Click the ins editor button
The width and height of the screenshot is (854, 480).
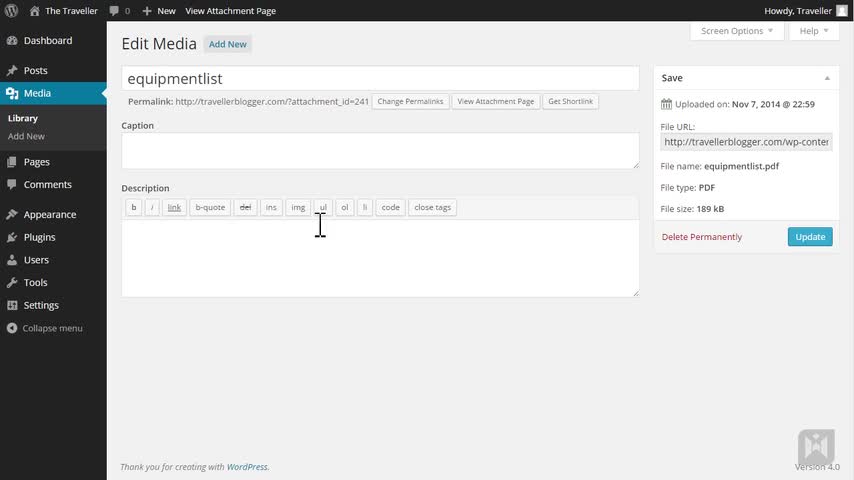coord(271,207)
